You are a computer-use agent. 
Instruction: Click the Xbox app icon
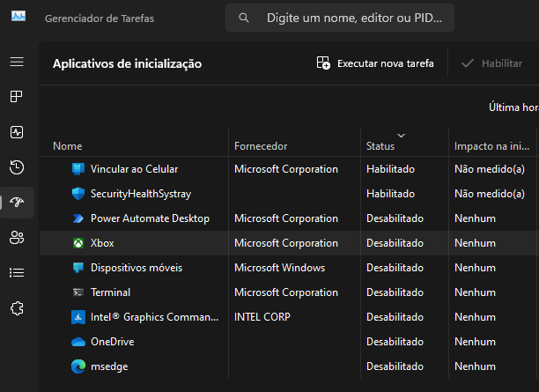click(78, 243)
